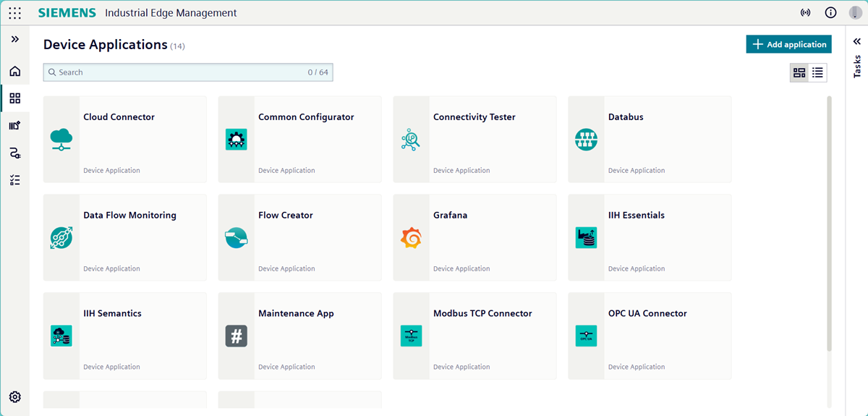Click the OPC UA Connector icon
Viewport: 868px width, 416px height.
[587, 336]
